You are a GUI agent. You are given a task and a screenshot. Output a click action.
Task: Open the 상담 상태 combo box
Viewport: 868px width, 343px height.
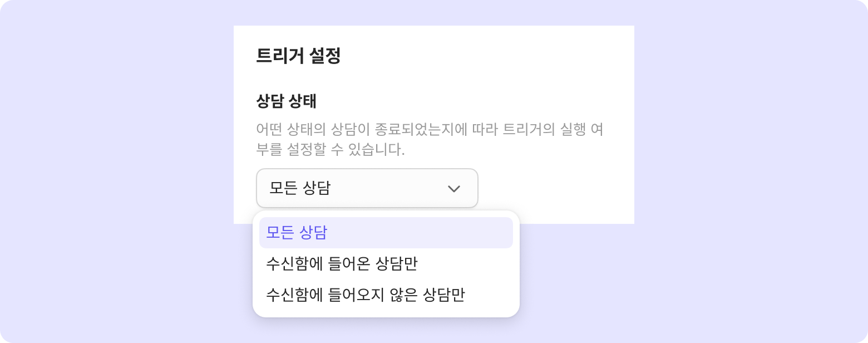367,188
